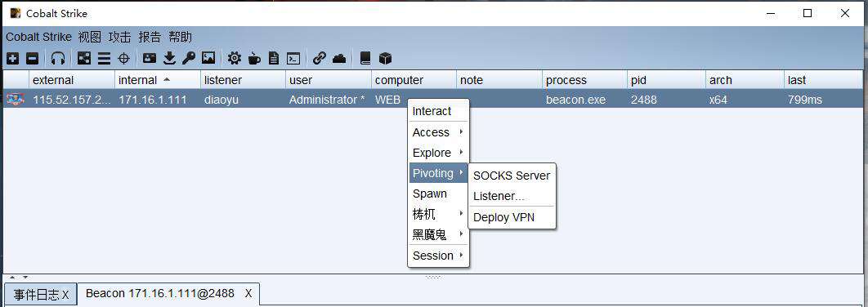This screenshot has height=307, width=868.
Task: Sort by the last column header
Action: 824,80
